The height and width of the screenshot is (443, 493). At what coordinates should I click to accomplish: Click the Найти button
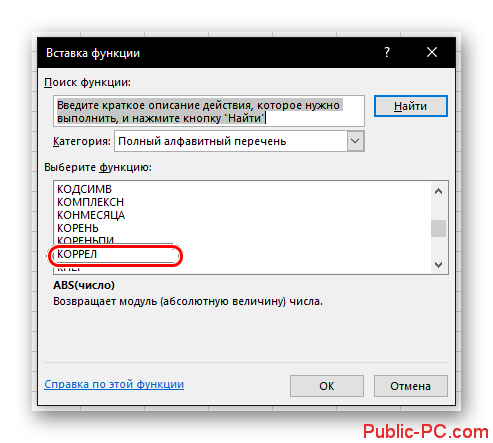click(410, 106)
